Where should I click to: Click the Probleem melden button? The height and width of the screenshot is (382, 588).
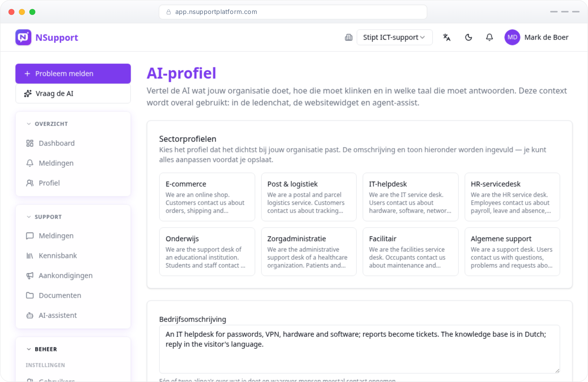pyautogui.click(x=73, y=74)
